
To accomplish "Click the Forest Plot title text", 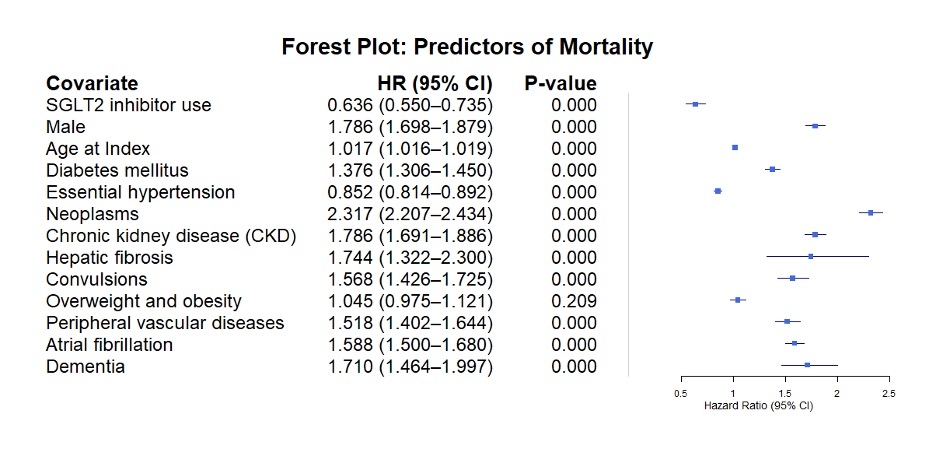I will point(467,47).
